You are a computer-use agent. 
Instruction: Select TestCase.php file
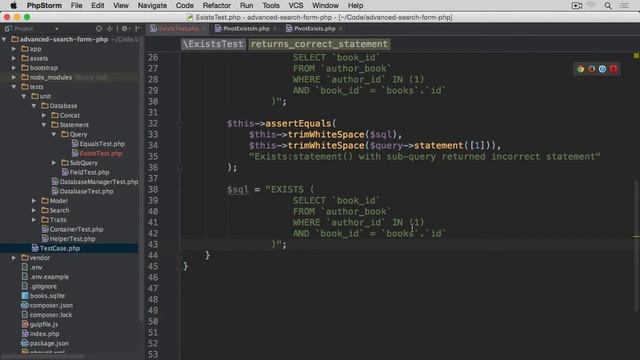click(60, 248)
